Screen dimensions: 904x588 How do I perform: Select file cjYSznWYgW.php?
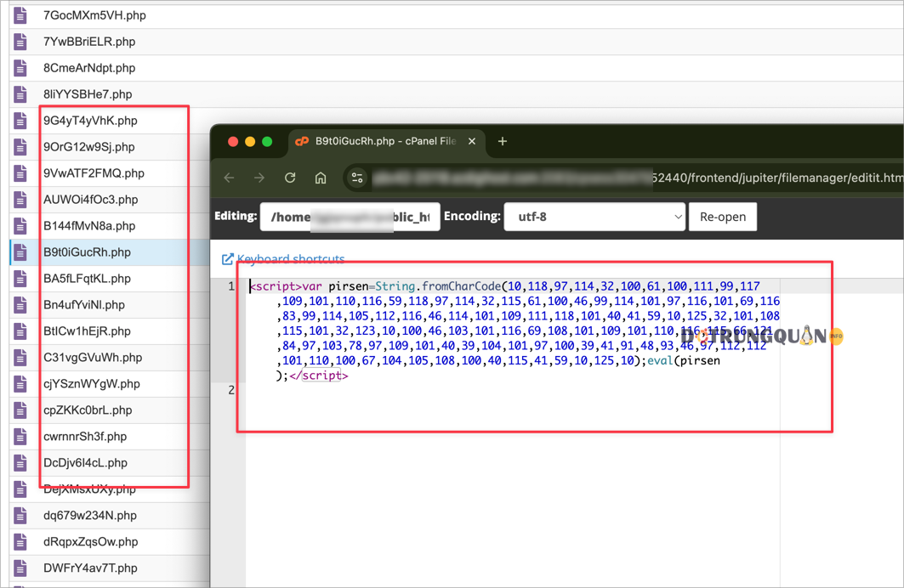coord(92,384)
